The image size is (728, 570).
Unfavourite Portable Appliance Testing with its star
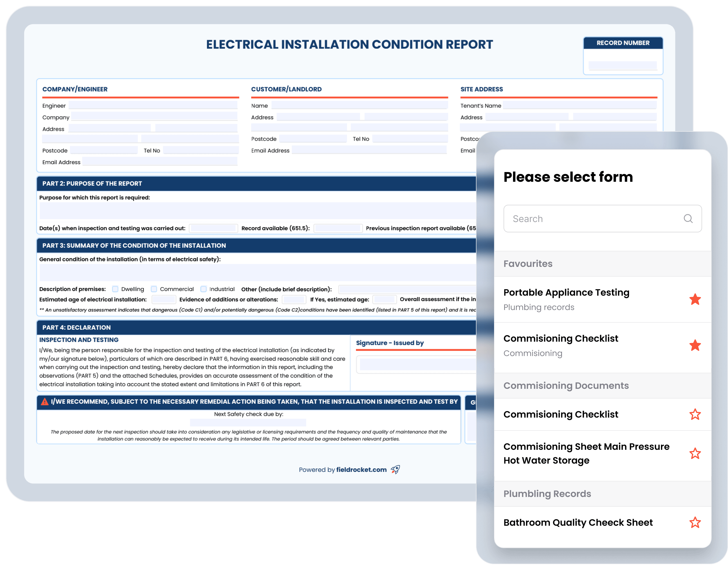695,299
